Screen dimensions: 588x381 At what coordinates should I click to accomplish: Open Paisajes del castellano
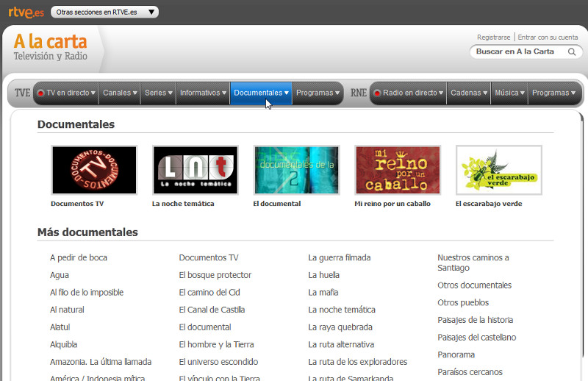476,338
